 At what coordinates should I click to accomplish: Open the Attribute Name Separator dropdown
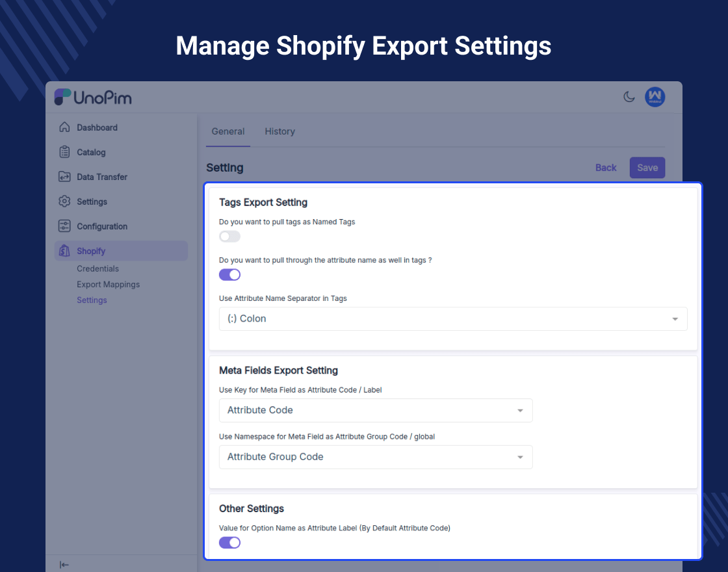click(x=453, y=318)
